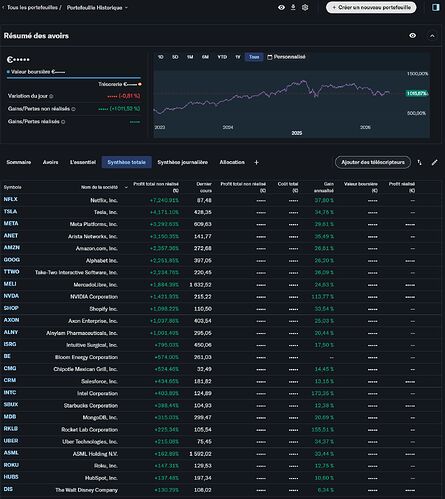Open the SHOP ticker link
445x499 pixels.
(11, 308)
